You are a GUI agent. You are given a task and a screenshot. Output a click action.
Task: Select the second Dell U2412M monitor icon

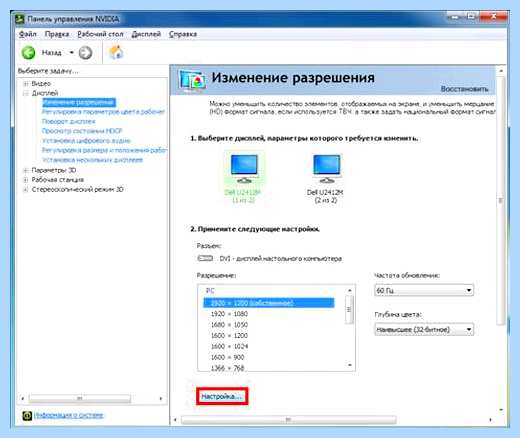pos(326,169)
